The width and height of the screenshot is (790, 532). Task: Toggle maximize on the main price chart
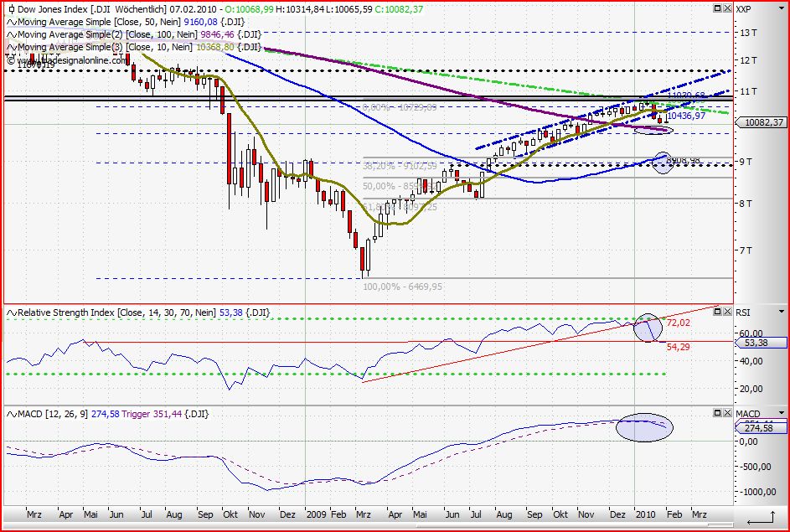pos(718,8)
